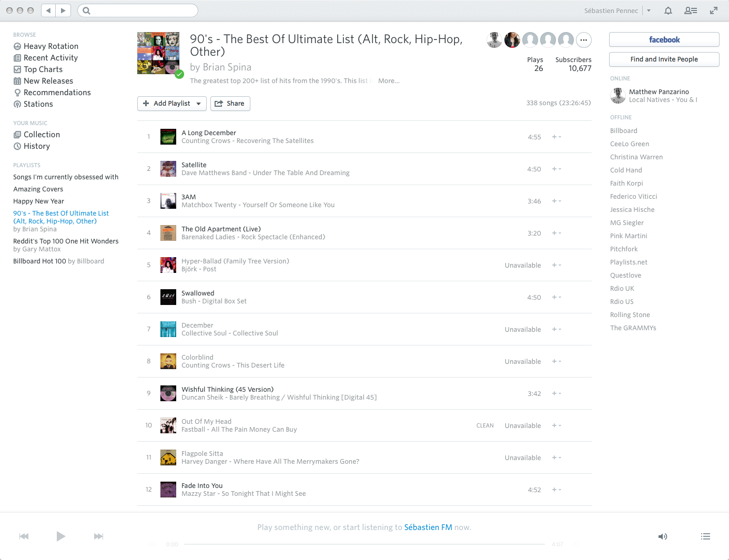Open the add menu for 3AM
This screenshot has height=560, width=729.
(x=556, y=201)
